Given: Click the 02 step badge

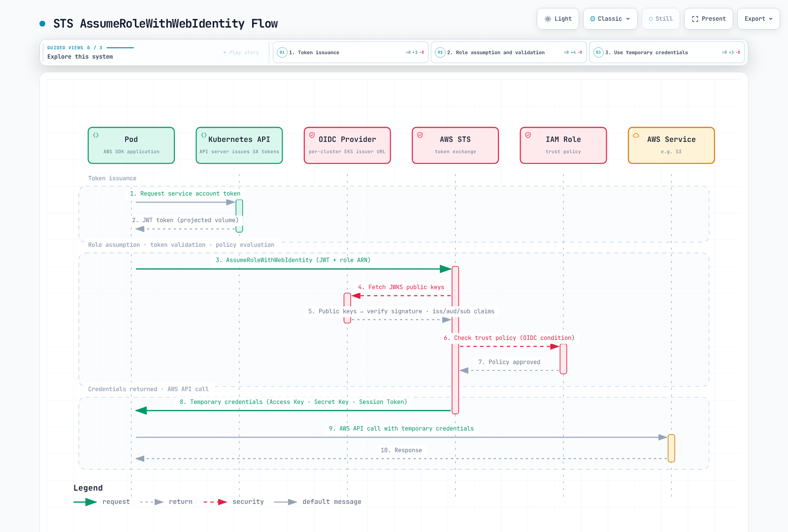Looking at the screenshot, I should click(440, 52).
